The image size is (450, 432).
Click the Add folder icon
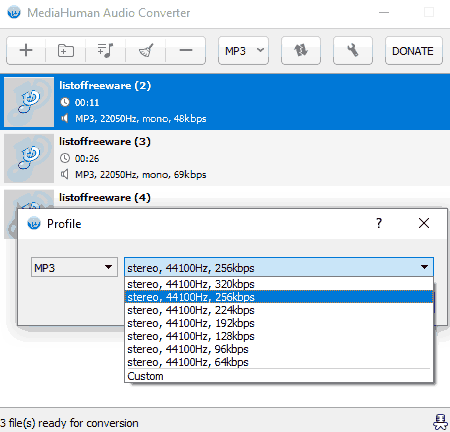pyautogui.click(x=66, y=51)
